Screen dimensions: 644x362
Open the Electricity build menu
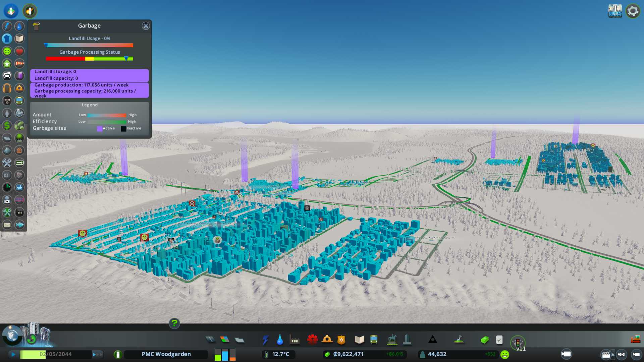[265, 340]
